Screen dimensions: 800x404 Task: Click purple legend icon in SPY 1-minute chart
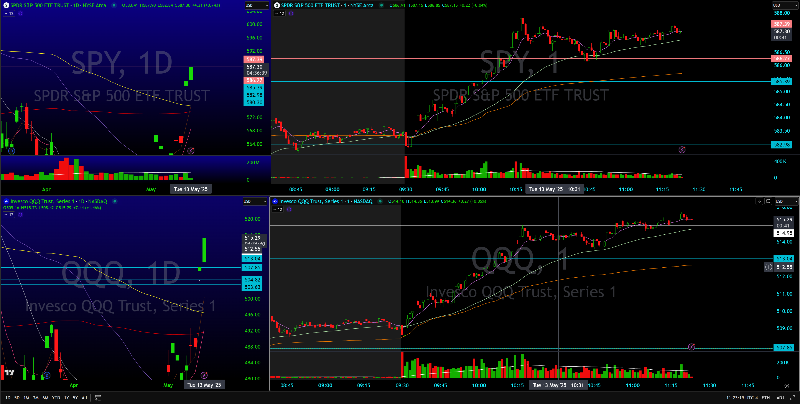291,13
